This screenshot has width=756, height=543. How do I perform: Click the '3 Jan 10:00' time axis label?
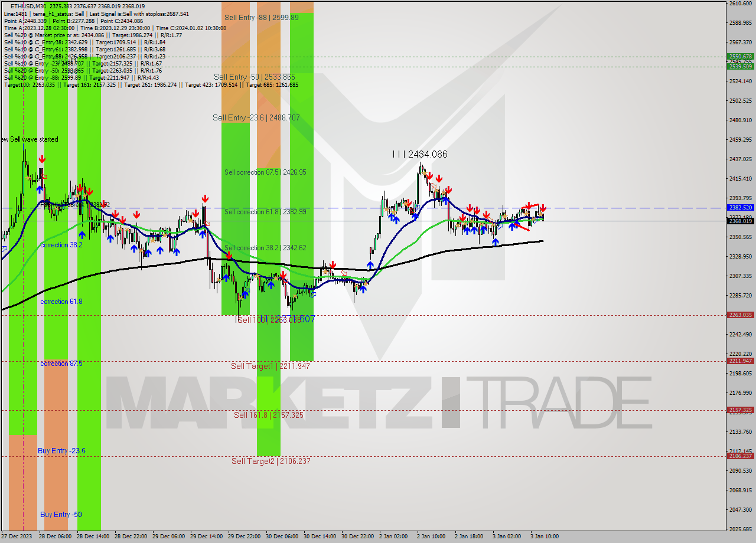[545, 537]
